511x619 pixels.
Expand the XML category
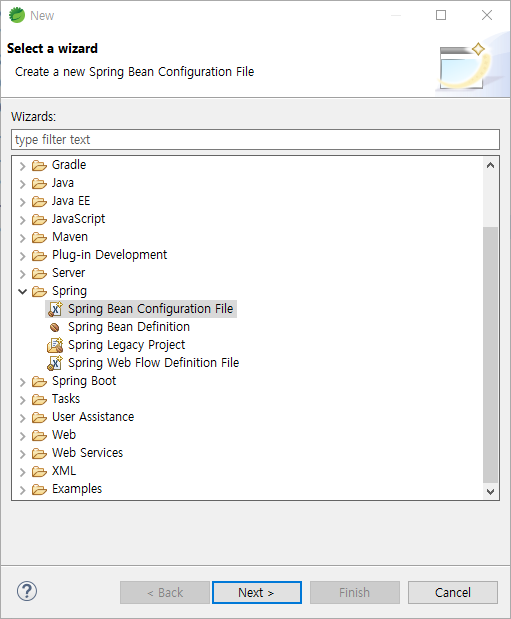click(23, 472)
